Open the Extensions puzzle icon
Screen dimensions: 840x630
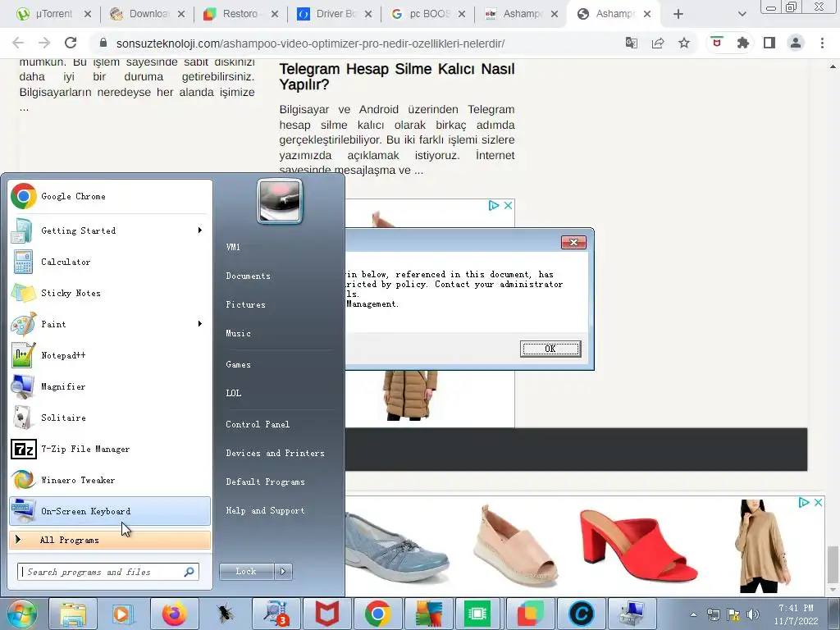tap(743, 43)
